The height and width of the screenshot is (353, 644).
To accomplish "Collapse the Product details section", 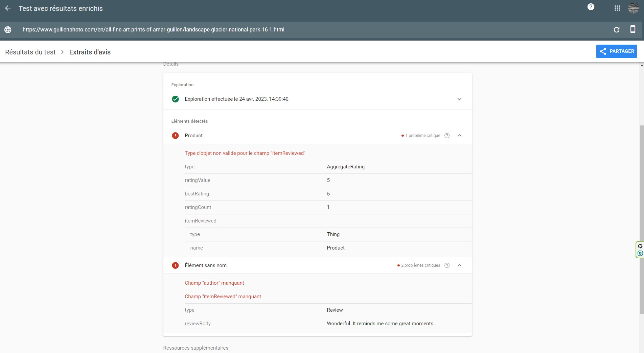I will 459,136.
